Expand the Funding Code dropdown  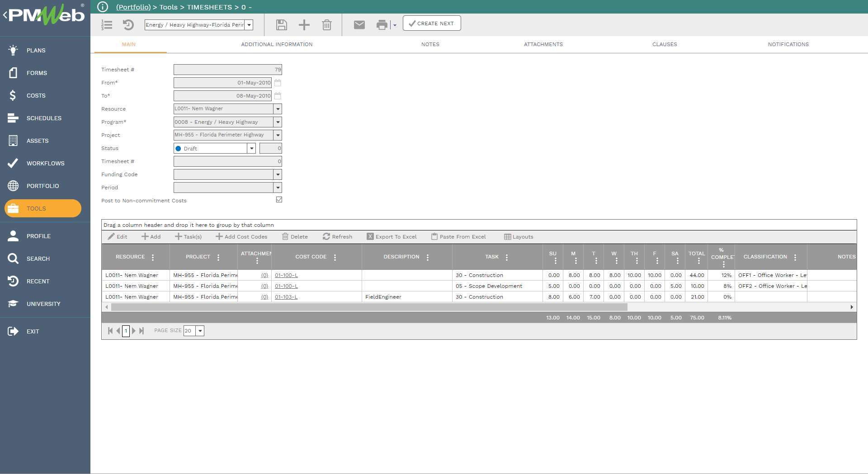coord(278,174)
